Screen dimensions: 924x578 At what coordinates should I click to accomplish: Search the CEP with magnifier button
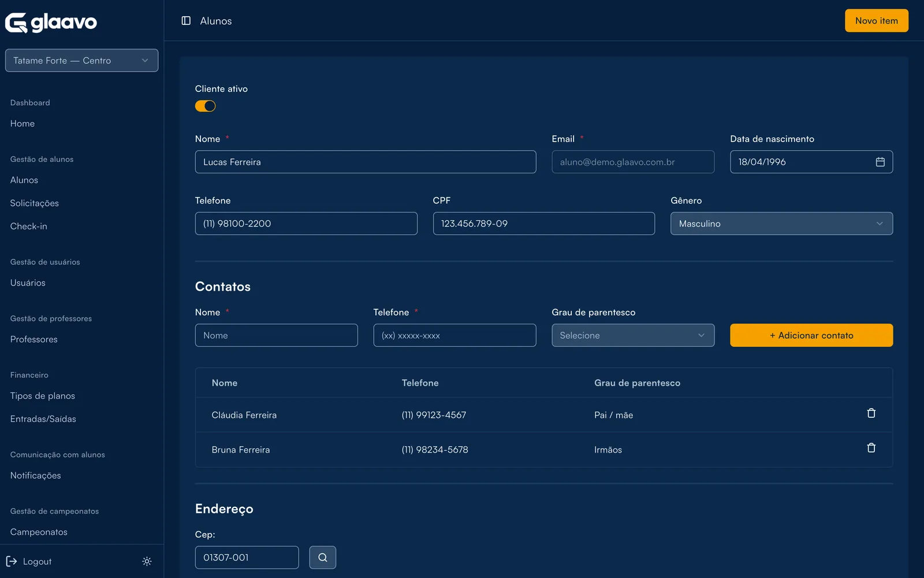[x=323, y=558]
